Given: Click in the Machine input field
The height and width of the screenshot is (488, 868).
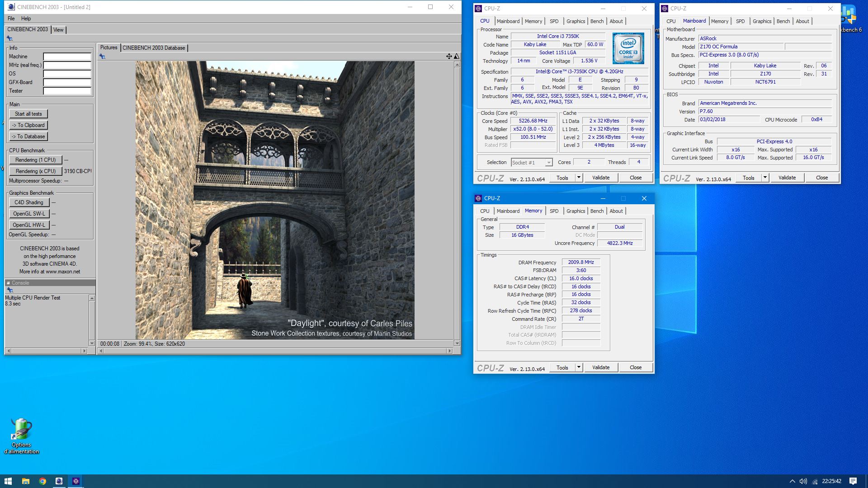Looking at the screenshot, I should coord(67,56).
